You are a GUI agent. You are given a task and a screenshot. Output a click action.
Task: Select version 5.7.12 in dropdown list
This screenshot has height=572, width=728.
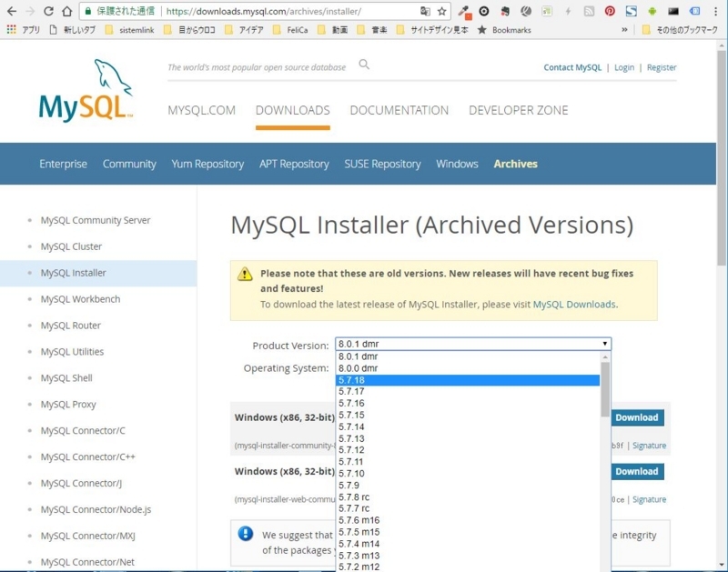click(x=468, y=450)
